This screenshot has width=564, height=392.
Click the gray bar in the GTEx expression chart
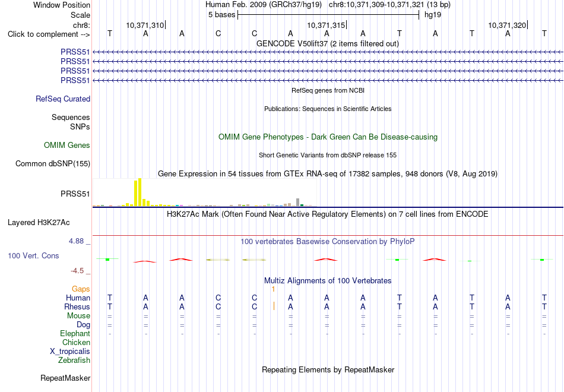tap(298, 203)
